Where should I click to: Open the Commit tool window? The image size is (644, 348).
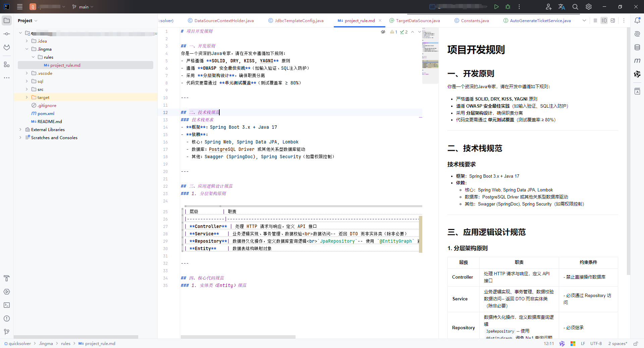tap(7, 34)
